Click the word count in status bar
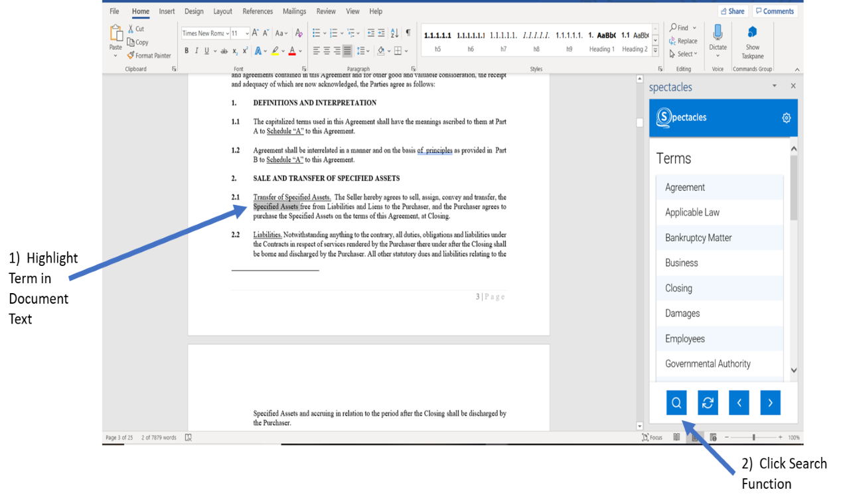Screen dimensions: 843x504 (159, 438)
